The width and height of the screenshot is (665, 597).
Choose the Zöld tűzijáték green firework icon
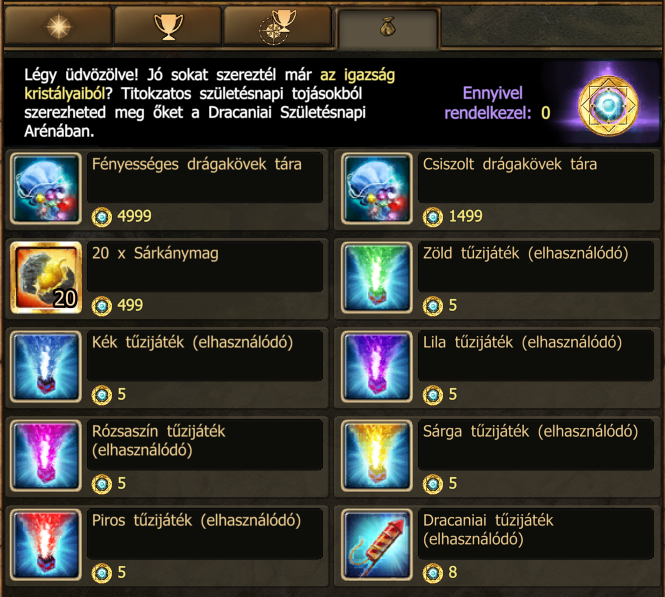click(377, 277)
